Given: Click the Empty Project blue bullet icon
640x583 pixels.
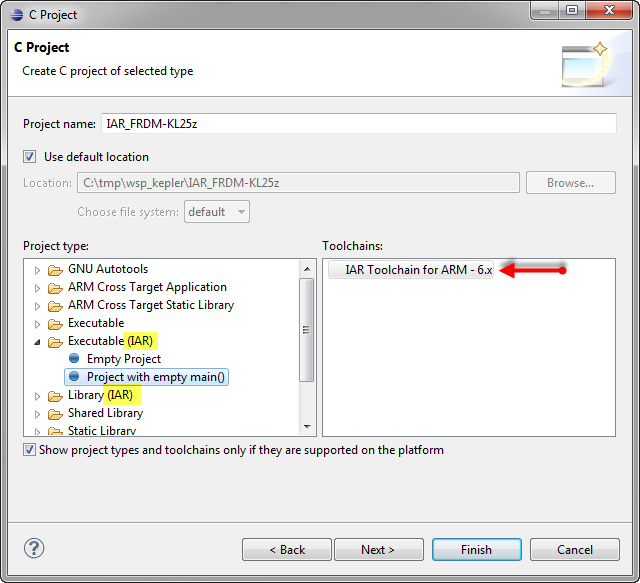Looking at the screenshot, I should (x=74, y=359).
